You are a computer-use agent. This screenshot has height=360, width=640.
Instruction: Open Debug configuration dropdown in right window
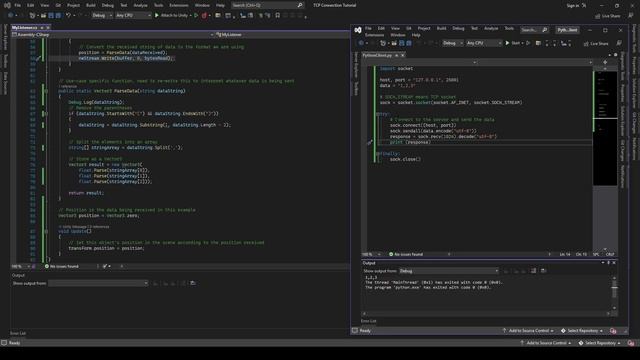tap(453, 43)
